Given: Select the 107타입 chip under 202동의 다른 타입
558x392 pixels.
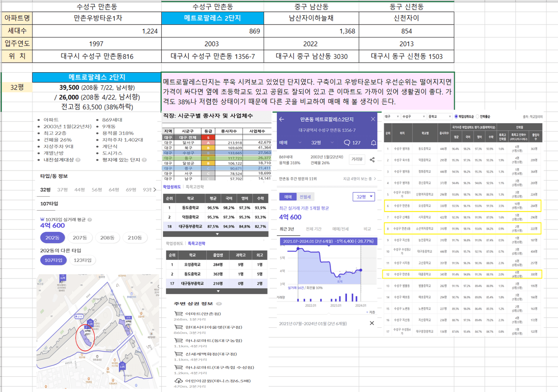Looking at the screenshot, I should coord(54,260).
